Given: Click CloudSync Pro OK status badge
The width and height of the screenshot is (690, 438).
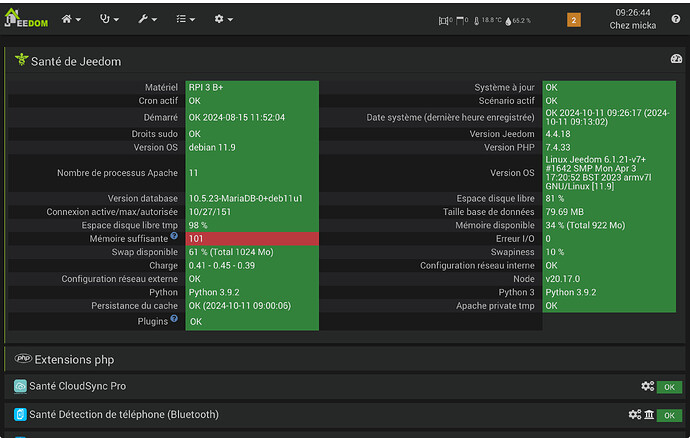Looking at the screenshot, I should coord(669,387).
